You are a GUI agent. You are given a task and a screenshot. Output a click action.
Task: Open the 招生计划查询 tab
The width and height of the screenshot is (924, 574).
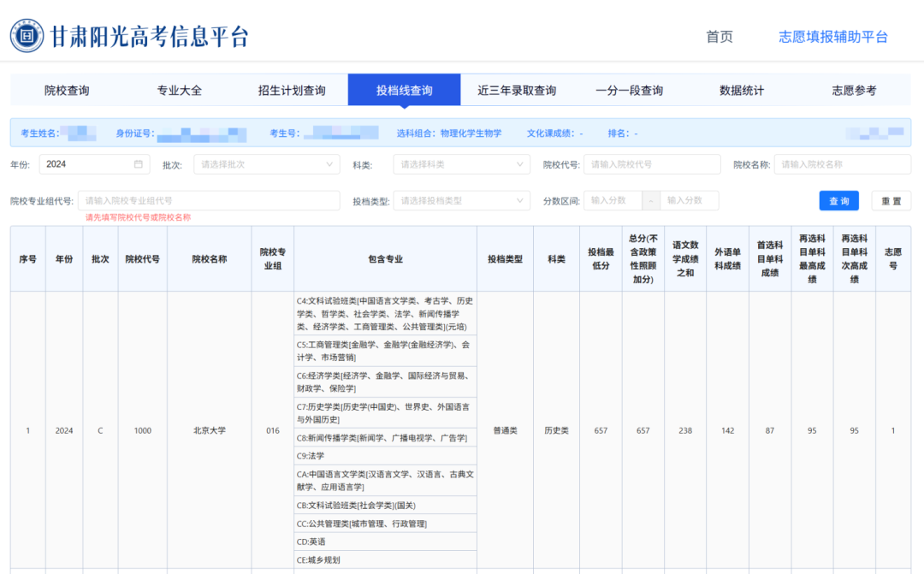click(x=291, y=89)
